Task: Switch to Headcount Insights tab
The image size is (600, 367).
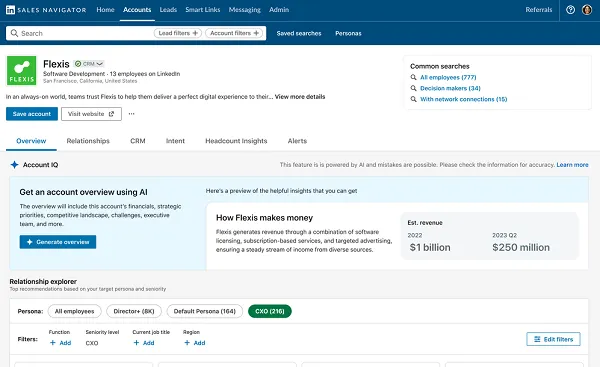Action: [236, 141]
